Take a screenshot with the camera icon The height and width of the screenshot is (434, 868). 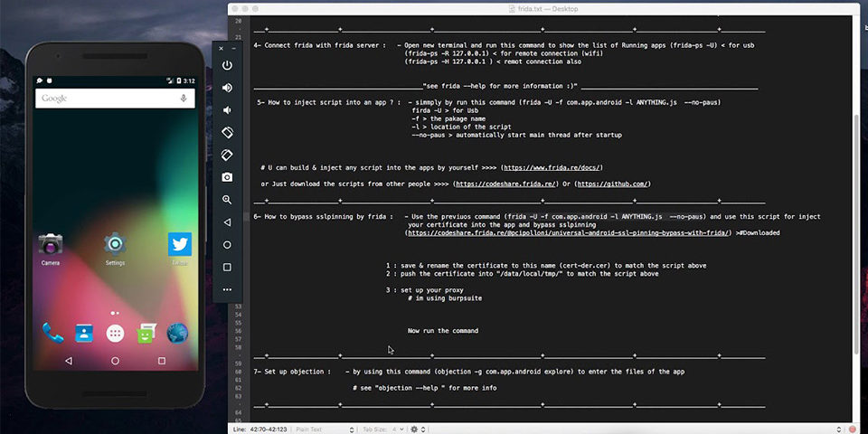click(227, 177)
